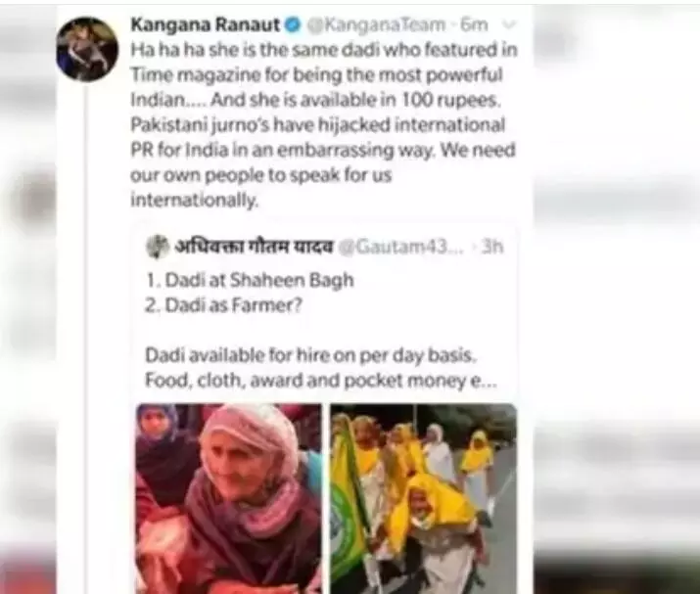The width and height of the screenshot is (700, 594).
Task: Click the blue verified badge
Action: pos(293,25)
